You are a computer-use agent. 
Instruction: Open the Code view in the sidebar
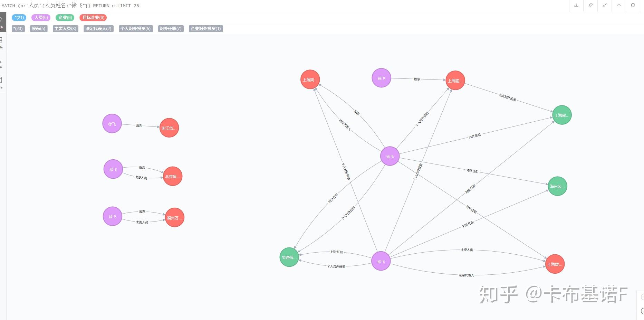click(x=2, y=82)
